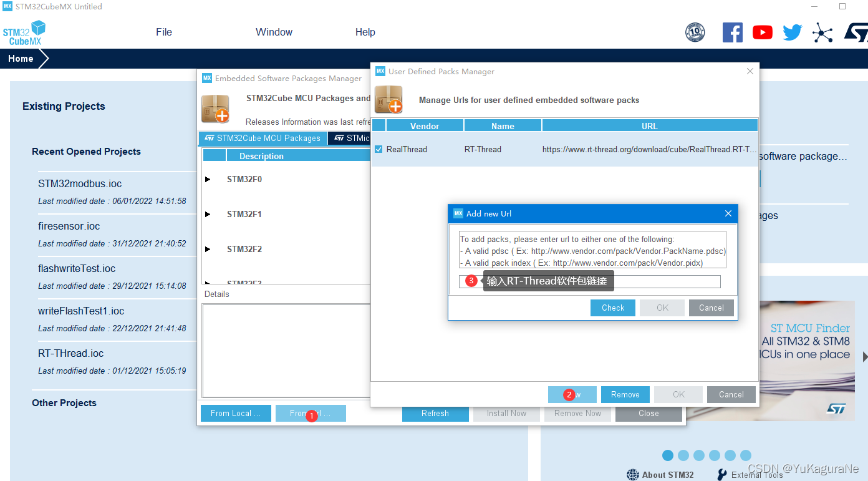Maximize the STM32CubeMX window
Image resolution: width=868 pixels, height=481 pixels.
click(842, 6)
